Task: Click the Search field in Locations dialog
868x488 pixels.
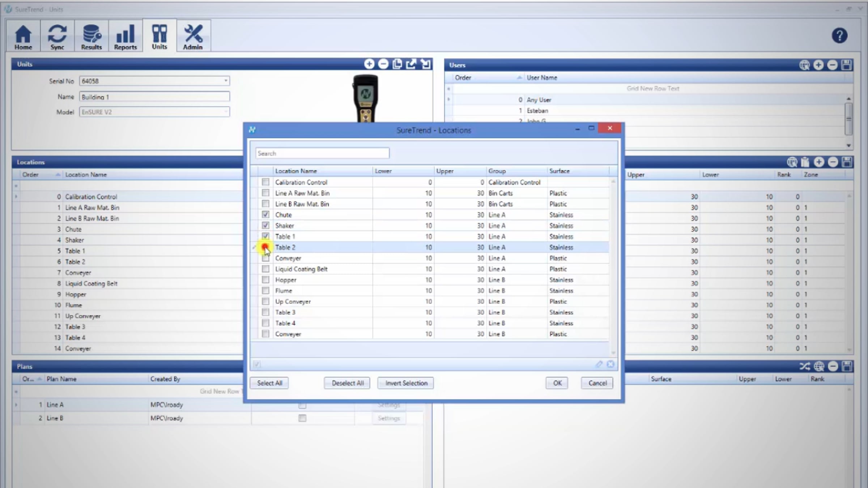Action: coord(323,153)
